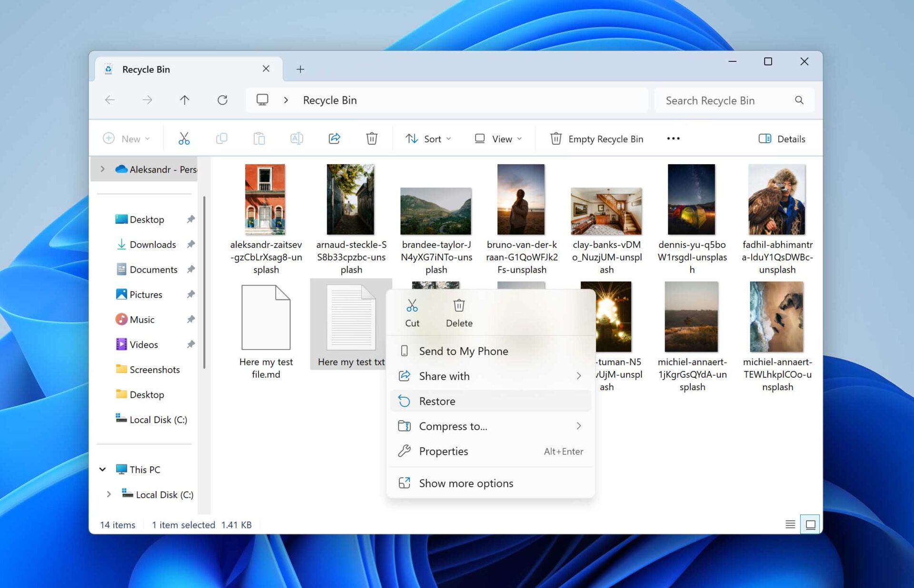Switch to compact list view in status bar

click(790, 524)
